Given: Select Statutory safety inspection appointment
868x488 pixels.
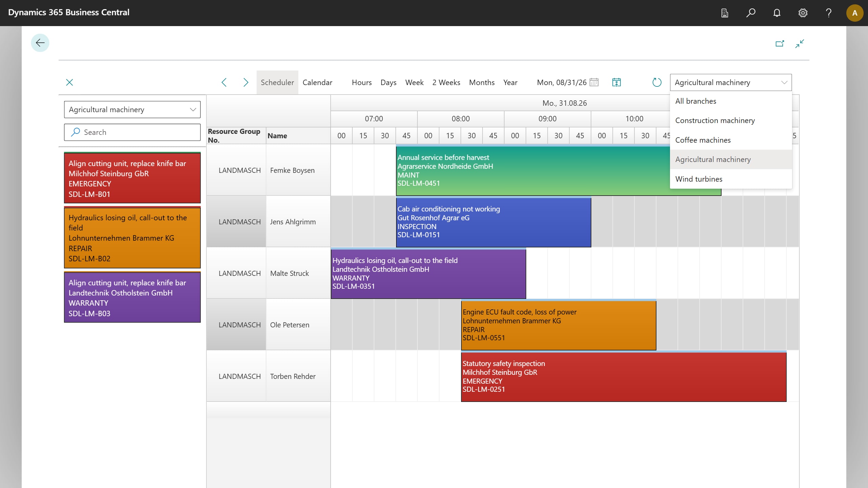Looking at the screenshot, I should tap(624, 377).
